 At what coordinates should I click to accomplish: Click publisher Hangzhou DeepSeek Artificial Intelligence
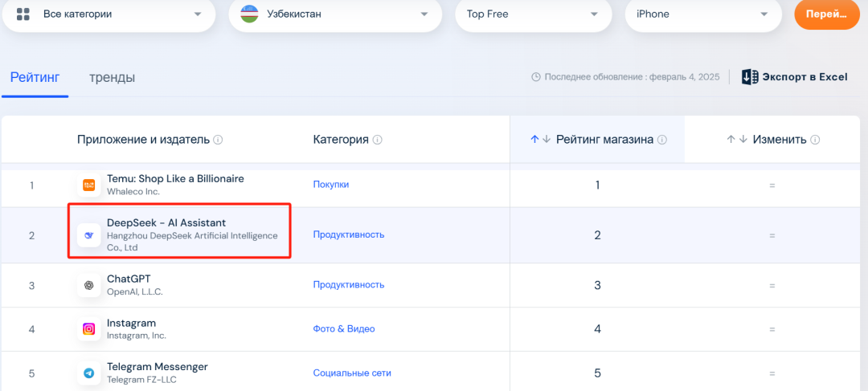(x=192, y=242)
